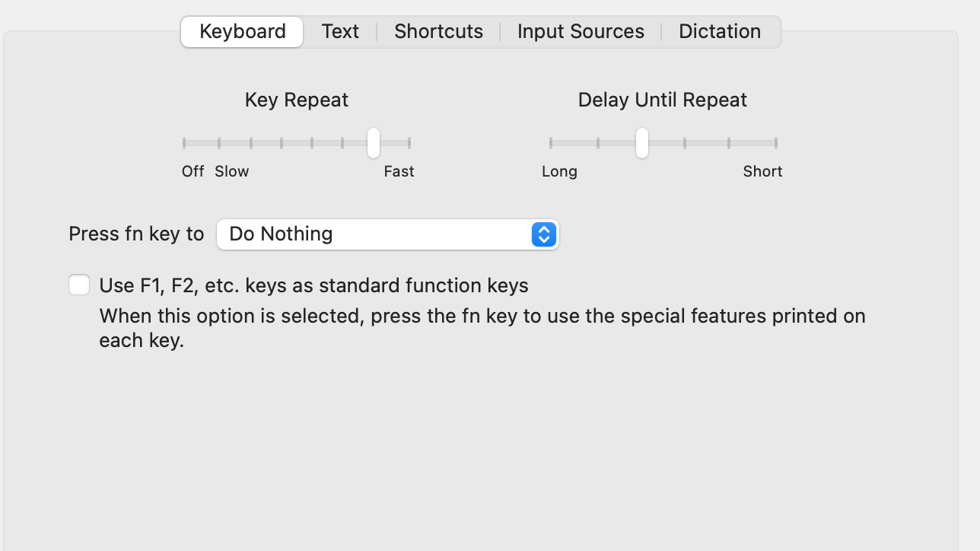The height and width of the screenshot is (551, 980).
Task: Select the Dictation tab
Action: [x=719, y=31]
